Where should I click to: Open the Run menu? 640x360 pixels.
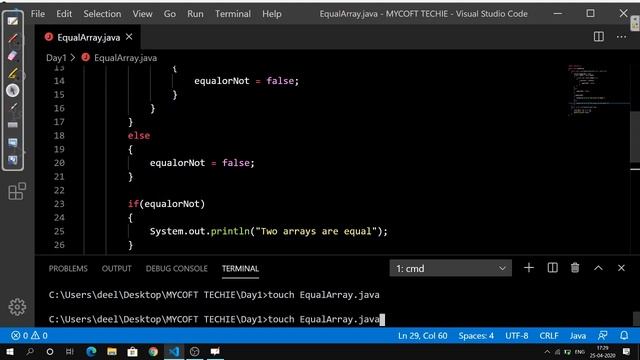[195, 14]
